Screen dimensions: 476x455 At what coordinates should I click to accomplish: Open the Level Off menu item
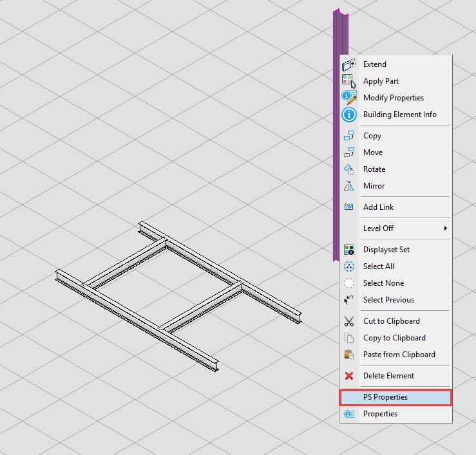pos(396,228)
